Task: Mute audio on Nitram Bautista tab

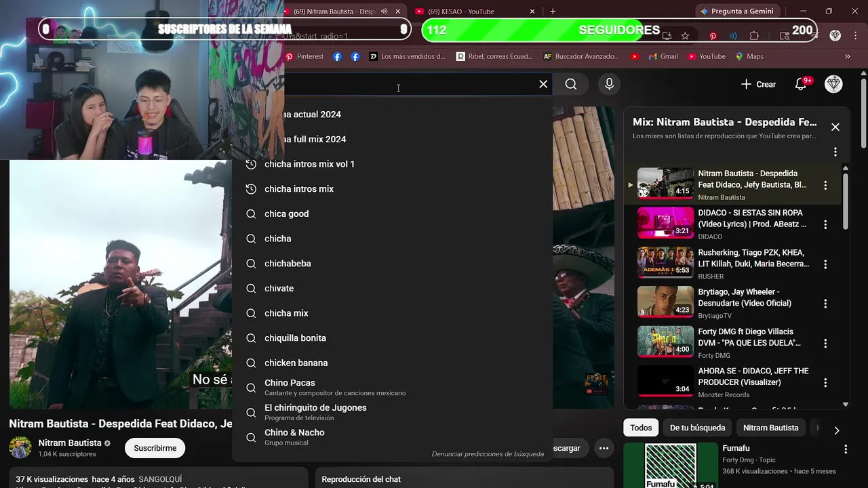Action: 384,12
